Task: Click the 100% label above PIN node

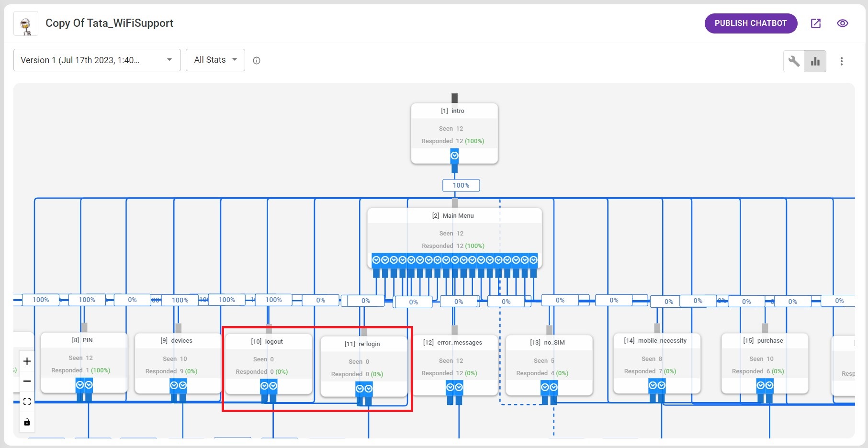Action: pos(87,300)
